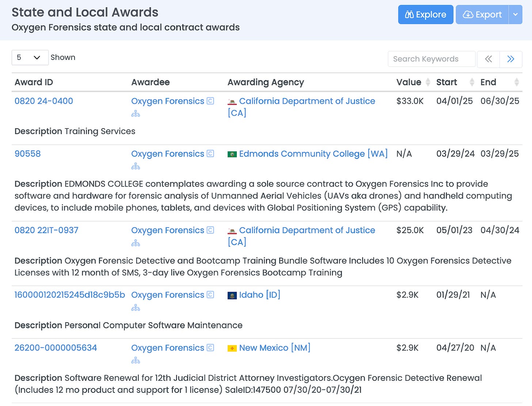Click the hierarchy icon under awardee in New Mexico row
This screenshot has height=406, width=532.
(136, 360)
